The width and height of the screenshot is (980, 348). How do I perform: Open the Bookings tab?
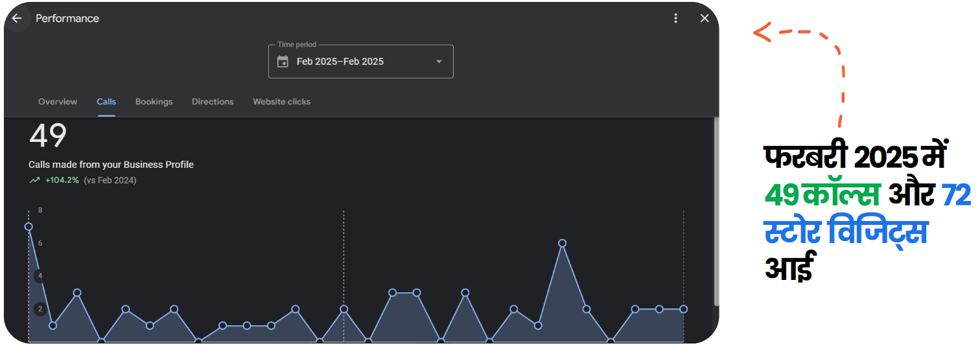click(154, 102)
